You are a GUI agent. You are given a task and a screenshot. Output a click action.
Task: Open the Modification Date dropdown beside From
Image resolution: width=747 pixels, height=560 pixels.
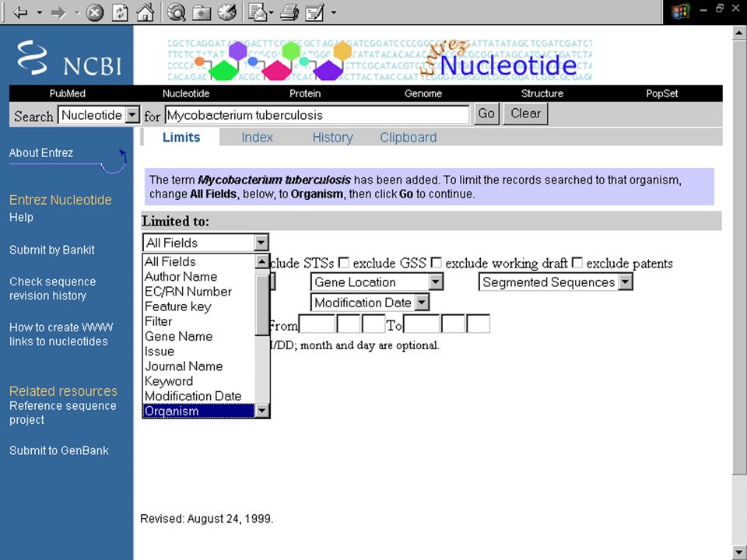(370, 303)
